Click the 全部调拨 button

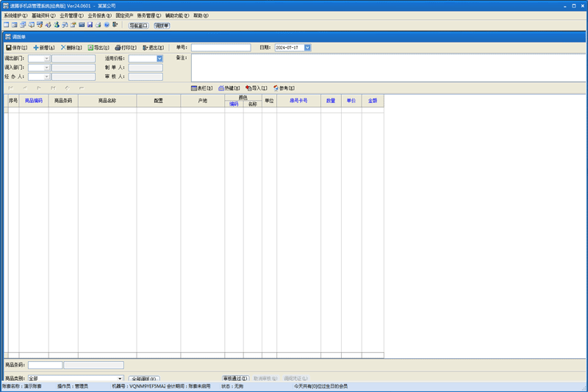tap(144, 379)
